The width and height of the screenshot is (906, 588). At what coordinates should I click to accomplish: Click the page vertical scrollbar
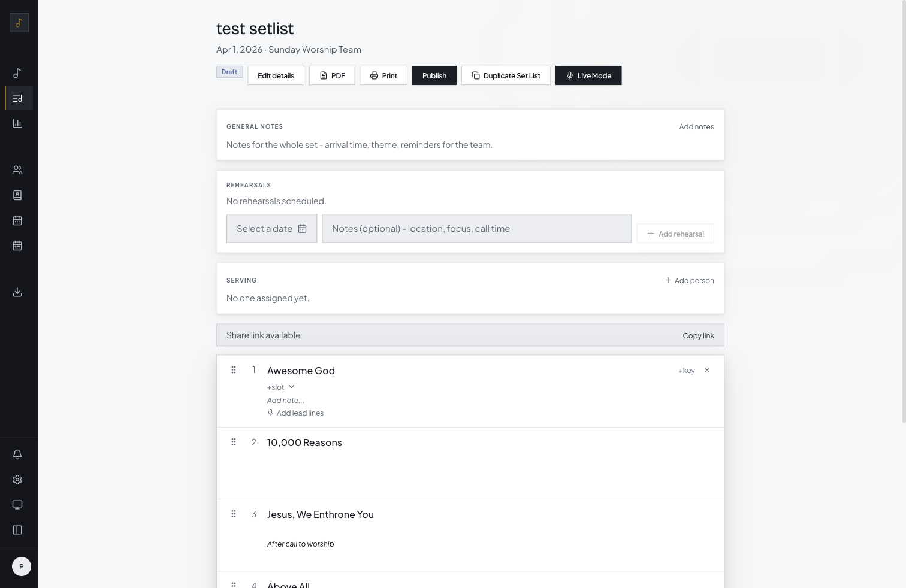904,212
